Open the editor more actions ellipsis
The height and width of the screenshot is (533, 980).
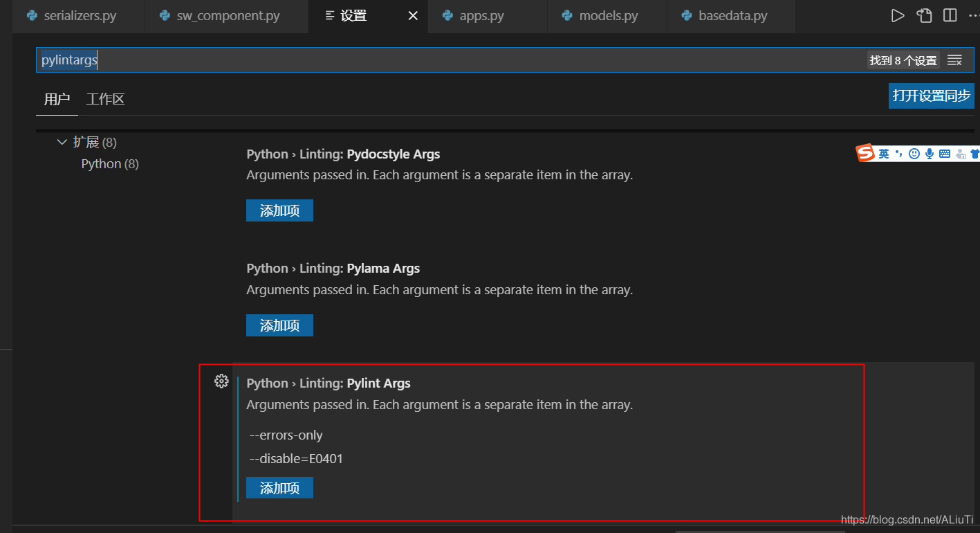975,15
